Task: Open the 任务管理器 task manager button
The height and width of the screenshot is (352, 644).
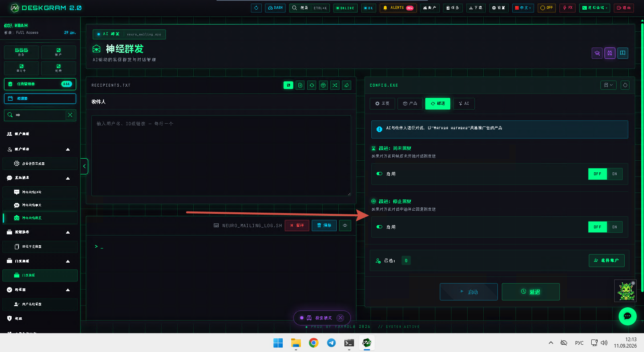Action: (x=40, y=84)
